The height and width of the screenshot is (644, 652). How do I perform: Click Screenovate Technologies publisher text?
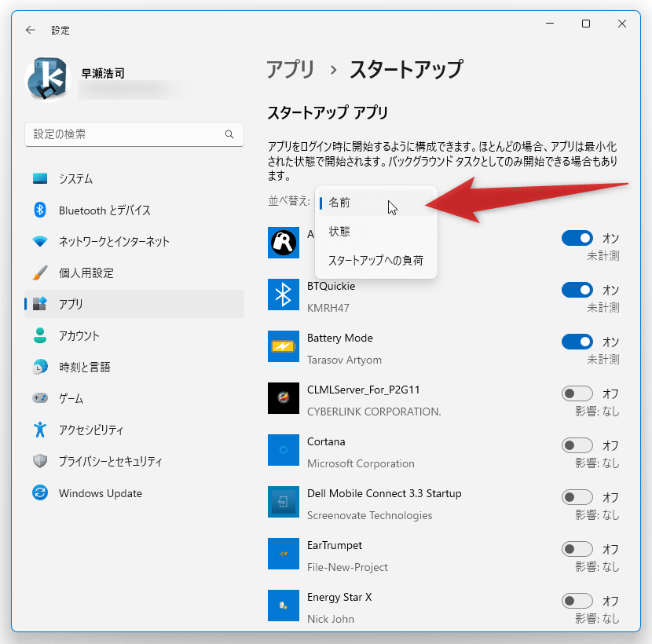coord(370,515)
